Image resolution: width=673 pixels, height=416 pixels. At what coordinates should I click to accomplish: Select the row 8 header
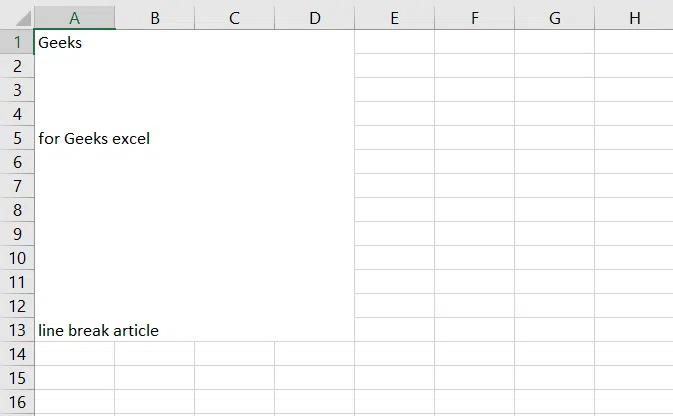point(16,210)
